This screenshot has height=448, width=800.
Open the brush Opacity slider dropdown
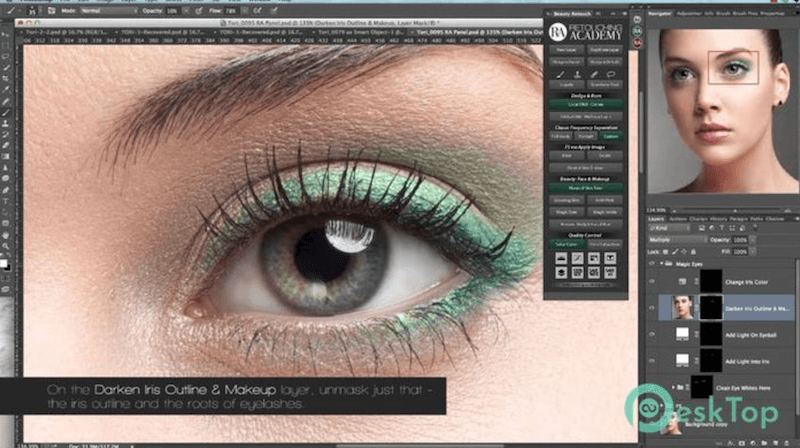[x=186, y=10]
